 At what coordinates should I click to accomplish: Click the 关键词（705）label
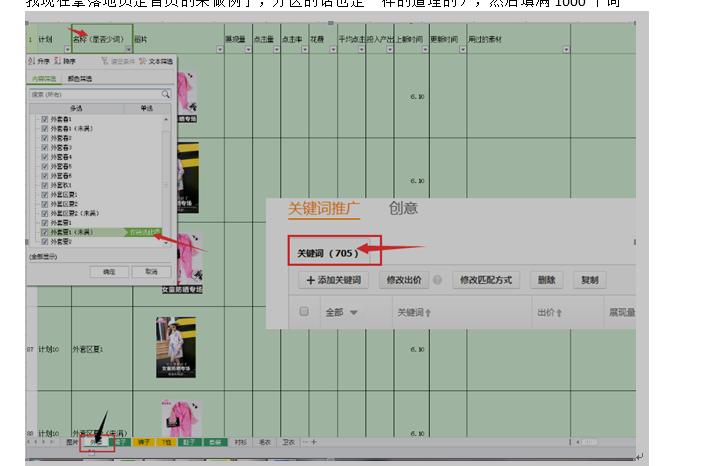coord(328,253)
